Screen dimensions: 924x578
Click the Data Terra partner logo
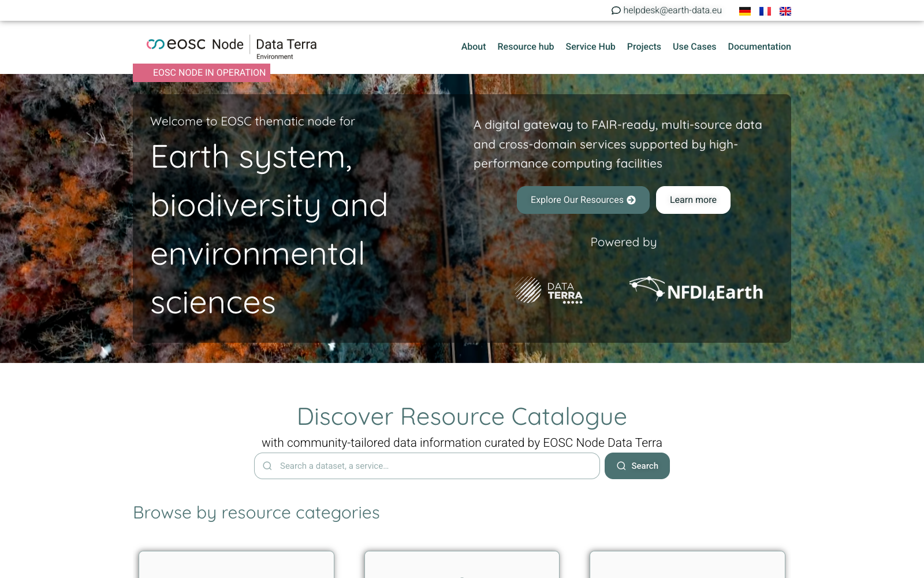548,290
